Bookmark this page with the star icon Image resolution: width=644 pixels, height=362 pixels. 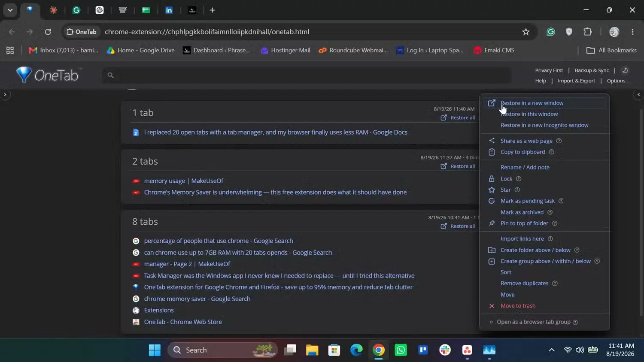[526, 32]
